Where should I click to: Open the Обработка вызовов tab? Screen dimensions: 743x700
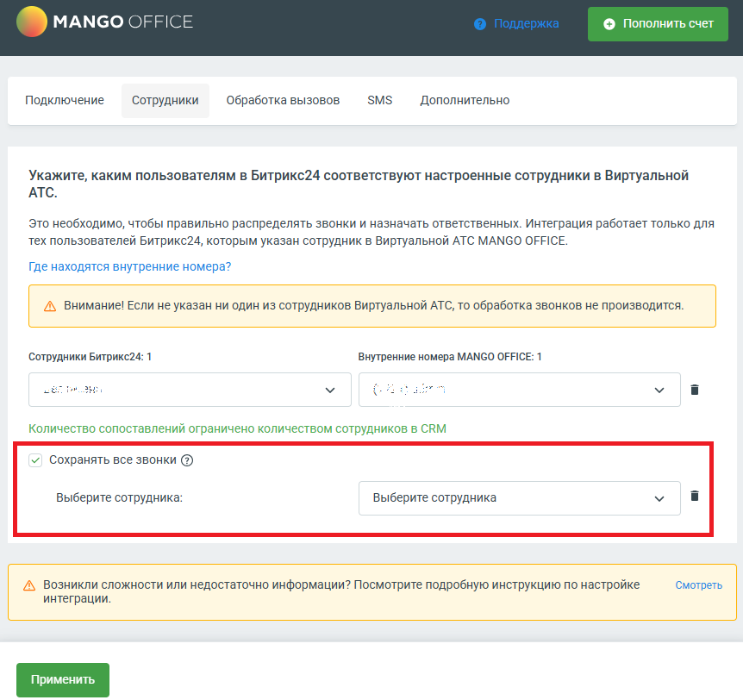283,101
